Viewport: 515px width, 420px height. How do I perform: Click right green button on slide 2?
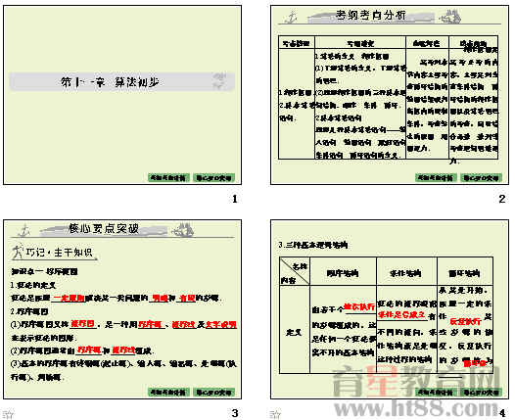tap(481, 178)
